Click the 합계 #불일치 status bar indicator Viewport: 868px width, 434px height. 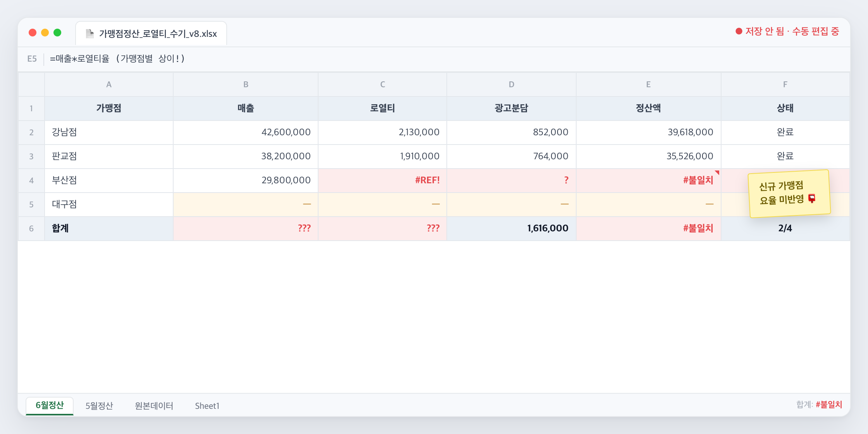pos(819,405)
